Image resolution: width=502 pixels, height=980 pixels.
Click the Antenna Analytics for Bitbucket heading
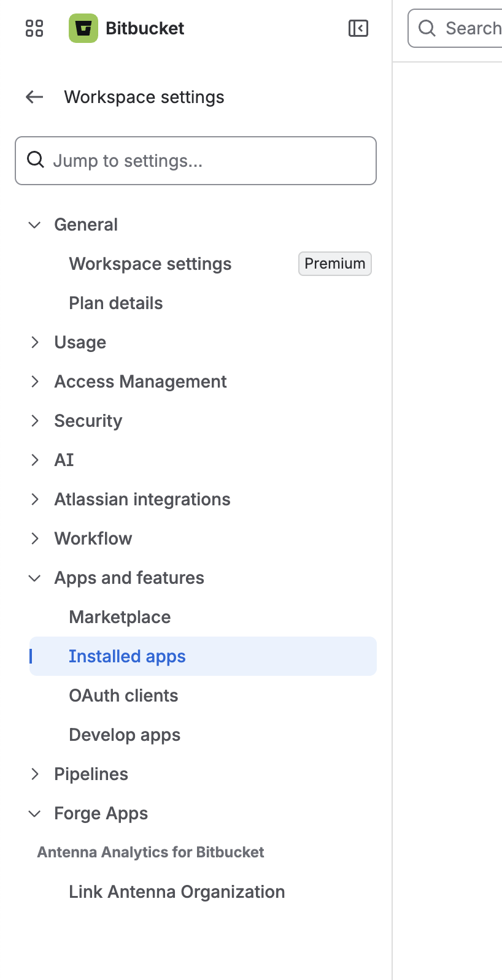pos(151,852)
